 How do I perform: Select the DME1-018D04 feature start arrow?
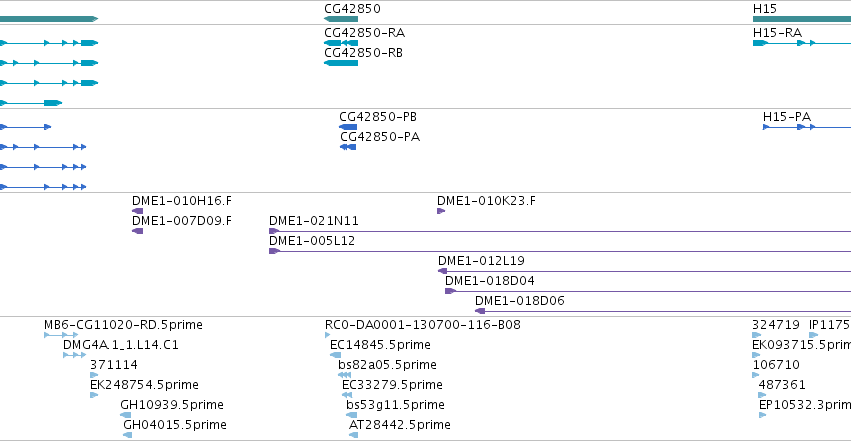point(450,291)
